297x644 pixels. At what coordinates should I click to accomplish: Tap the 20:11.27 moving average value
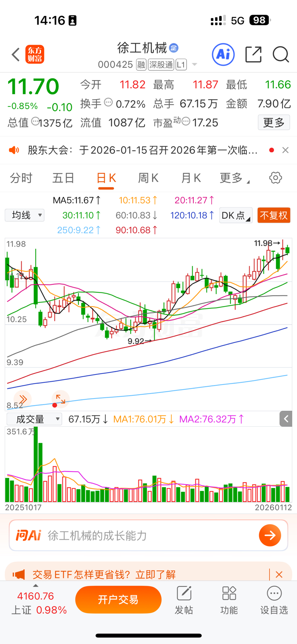pyautogui.click(x=195, y=200)
